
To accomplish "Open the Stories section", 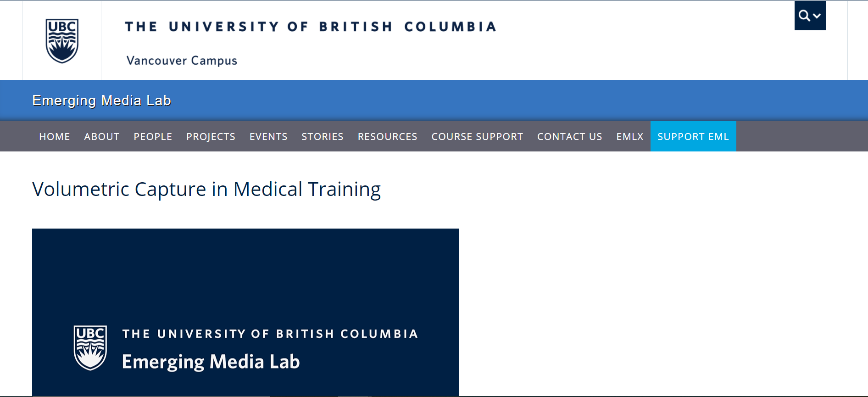I will tap(323, 136).
